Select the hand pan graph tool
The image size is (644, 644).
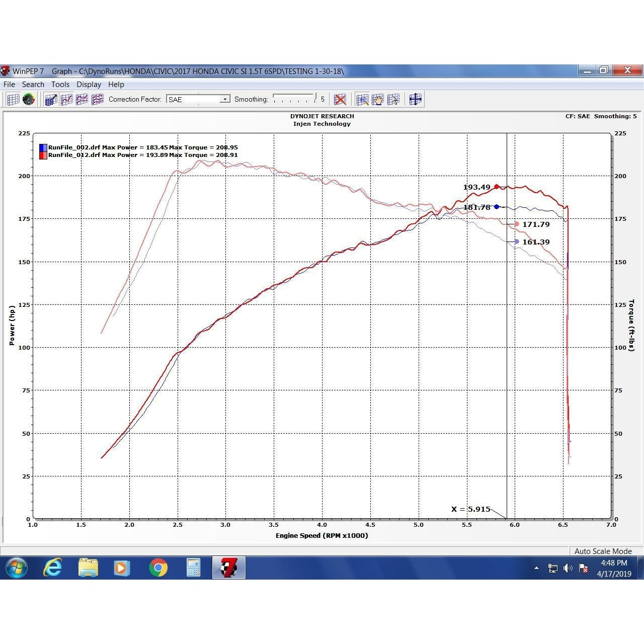tap(378, 100)
